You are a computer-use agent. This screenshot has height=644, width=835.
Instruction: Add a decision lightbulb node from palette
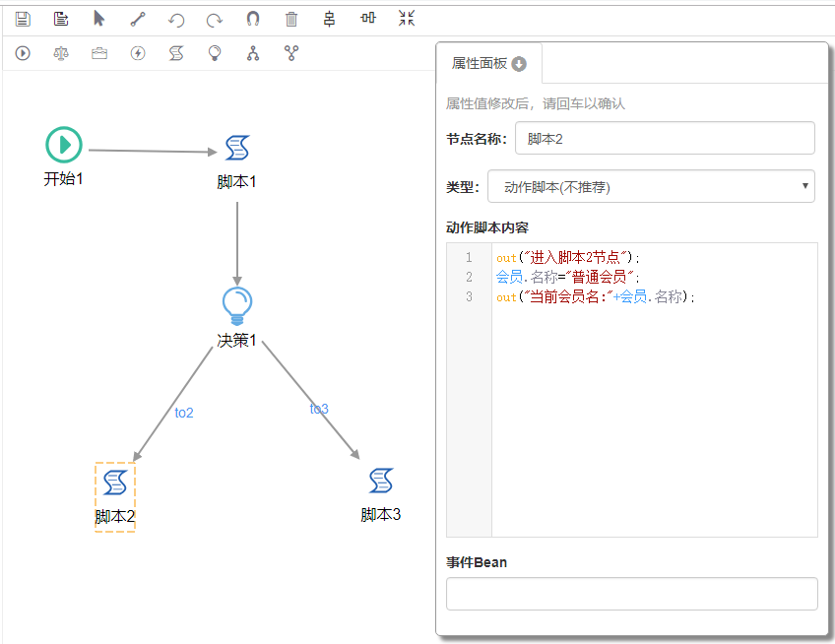(215, 53)
